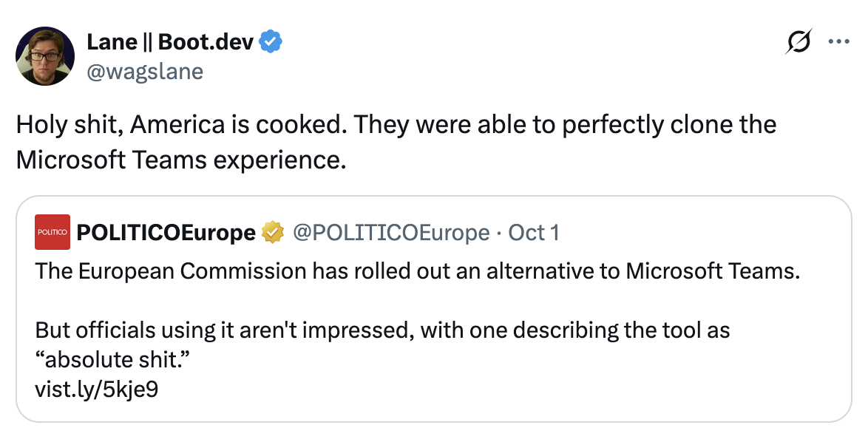868x442 pixels.
Task: Follow the vist.ly/5kje9 link
Action: coord(97,390)
